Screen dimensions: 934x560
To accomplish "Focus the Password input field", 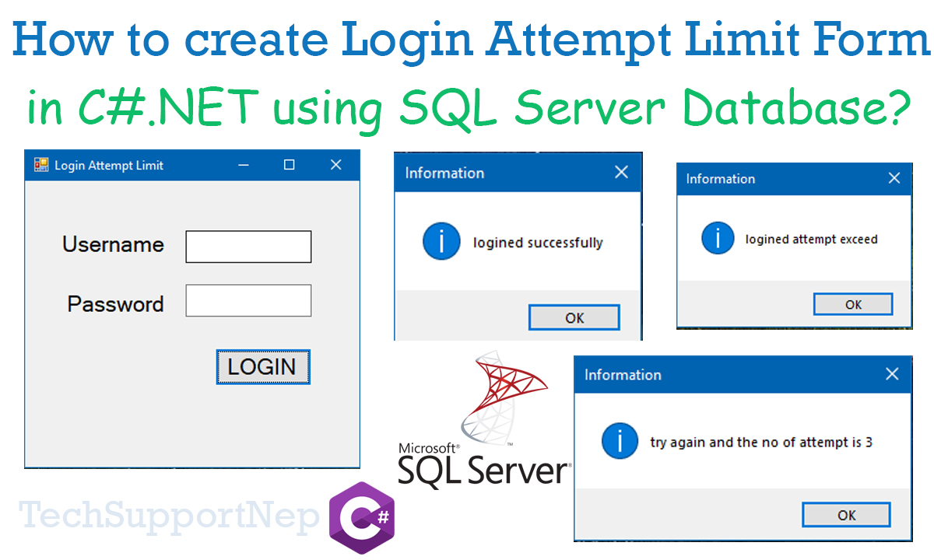I will [x=248, y=301].
